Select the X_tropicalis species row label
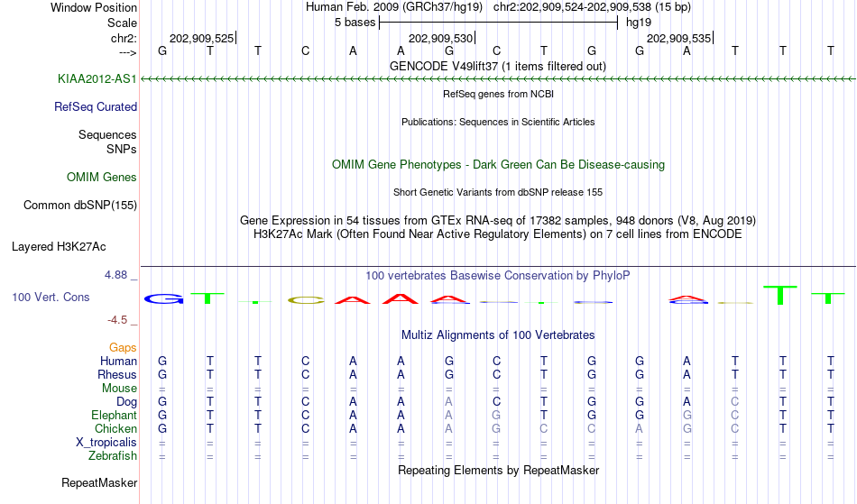This screenshot has width=857, height=504. (x=106, y=443)
